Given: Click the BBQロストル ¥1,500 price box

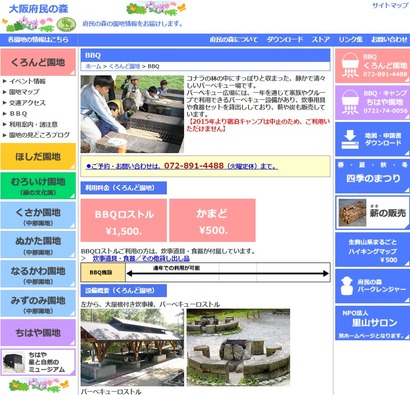Looking at the screenshot, I should tap(124, 220).
